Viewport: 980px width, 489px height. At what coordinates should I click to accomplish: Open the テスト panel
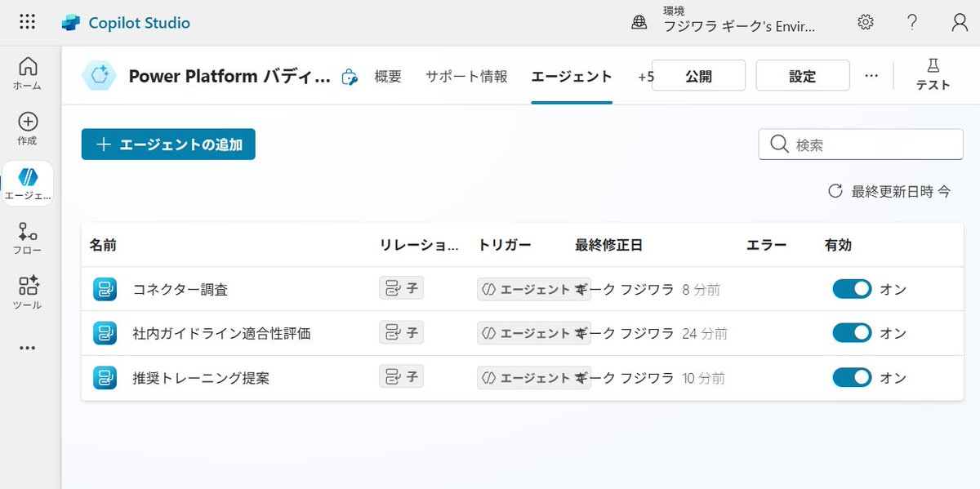[932, 75]
